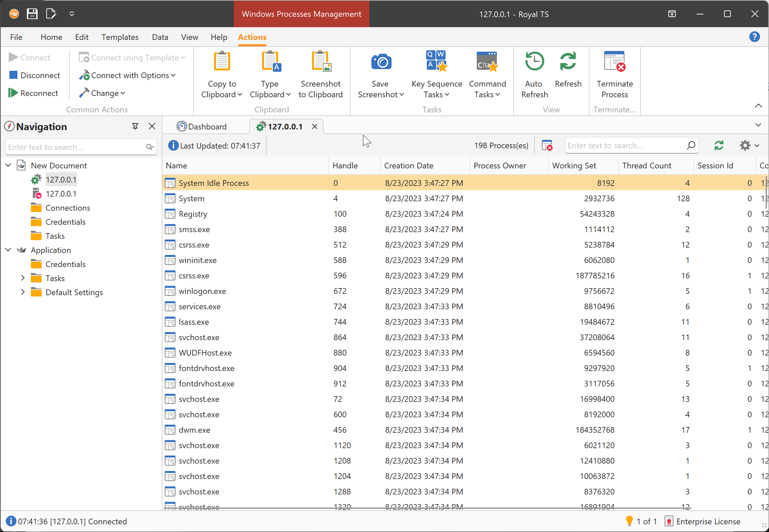Pin the Navigation panel
This screenshot has width=769, height=532.
pos(135,126)
